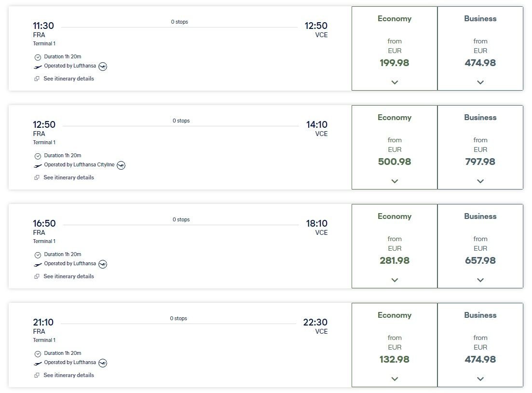This screenshot has width=532, height=393.
Task: Click Lufthansa crane logo on 21:10 flight
Action: [103, 363]
